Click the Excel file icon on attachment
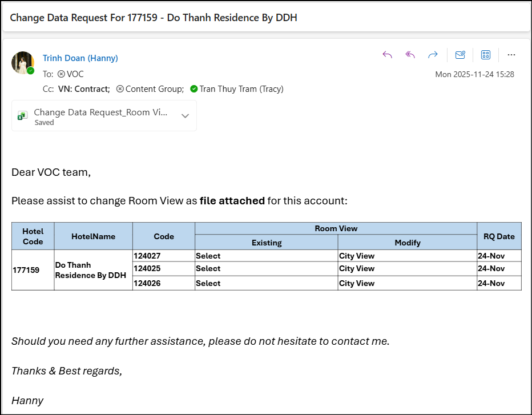 pyautogui.click(x=22, y=116)
